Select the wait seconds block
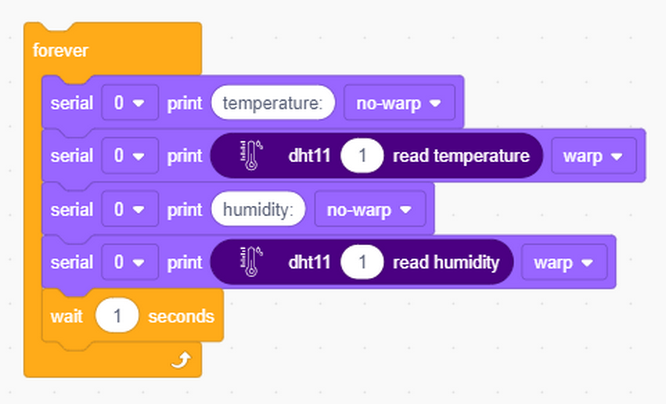This screenshot has width=666, height=404. tap(133, 316)
